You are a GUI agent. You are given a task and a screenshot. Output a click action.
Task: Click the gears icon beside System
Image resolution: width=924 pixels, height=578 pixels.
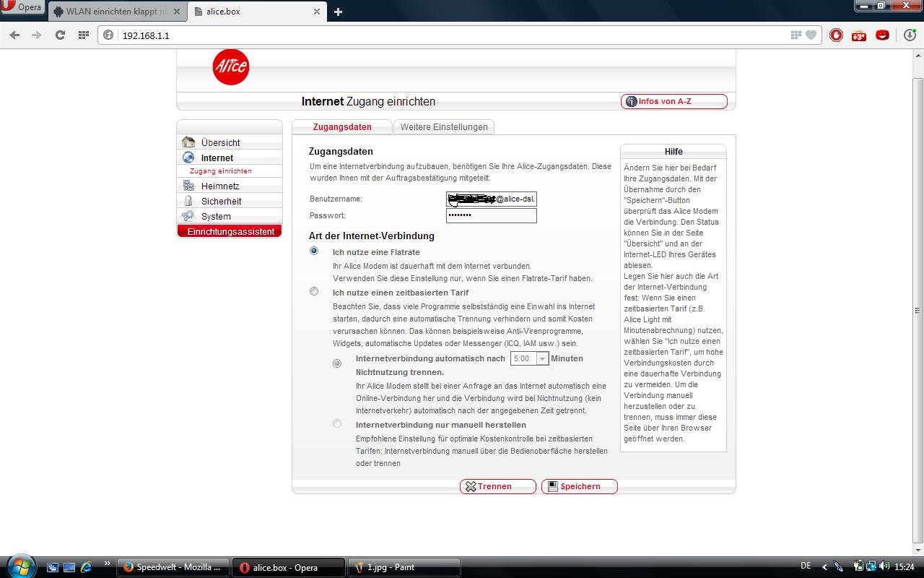(188, 216)
